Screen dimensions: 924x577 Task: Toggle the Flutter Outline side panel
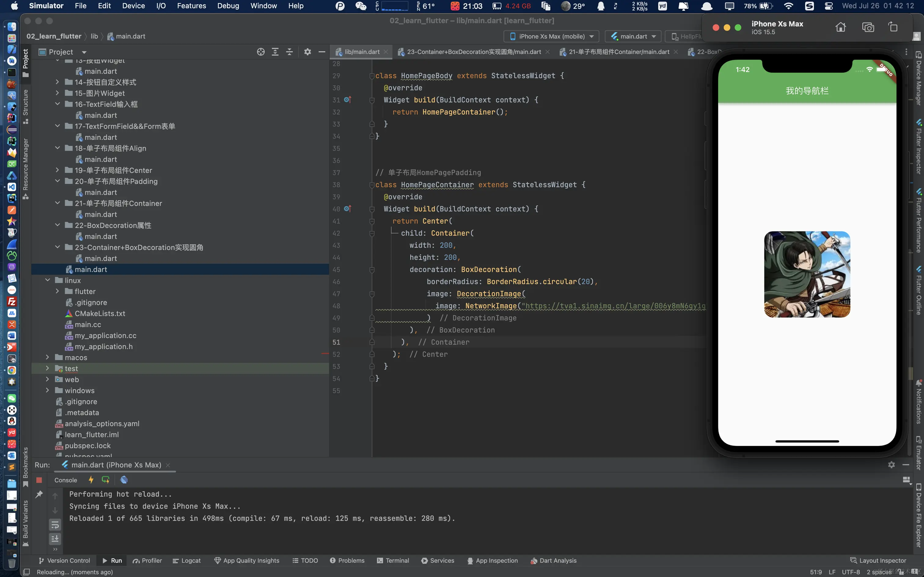click(919, 290)
